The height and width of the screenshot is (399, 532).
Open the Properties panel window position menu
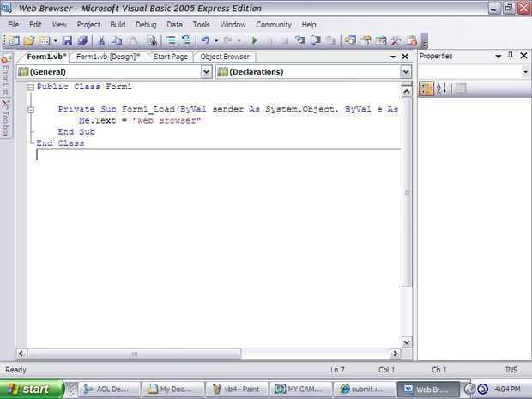coord(498,57)
